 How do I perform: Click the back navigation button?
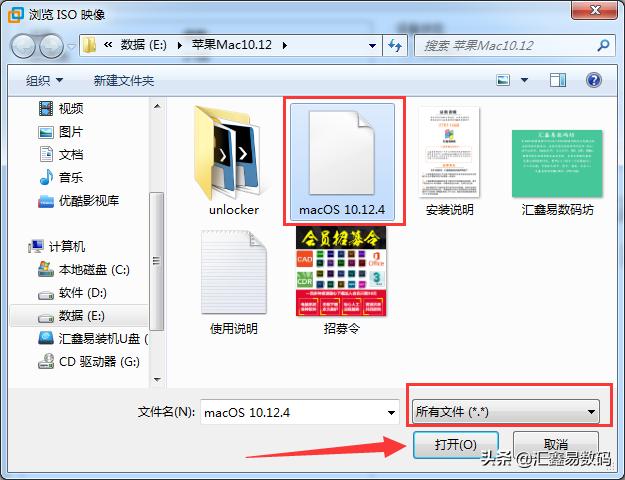(23, 46)
